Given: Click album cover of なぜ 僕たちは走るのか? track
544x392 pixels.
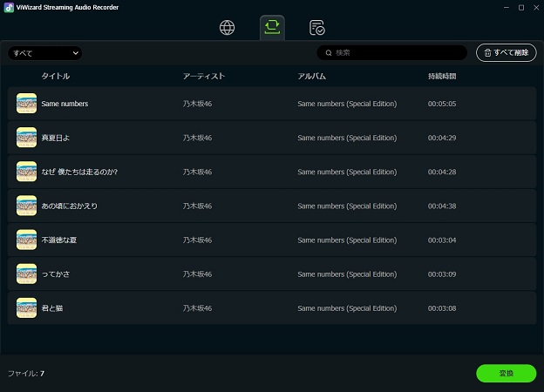Looking at the screenshot, I should tap(26, 172).
